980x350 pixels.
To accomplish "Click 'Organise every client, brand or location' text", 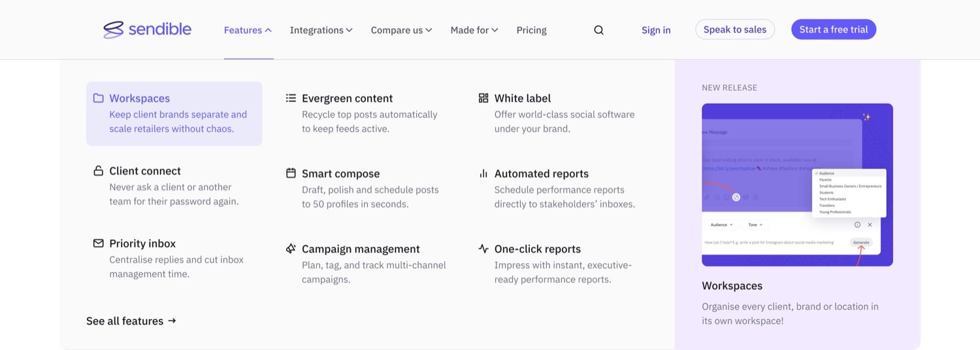I will click(x=790, y=313).
